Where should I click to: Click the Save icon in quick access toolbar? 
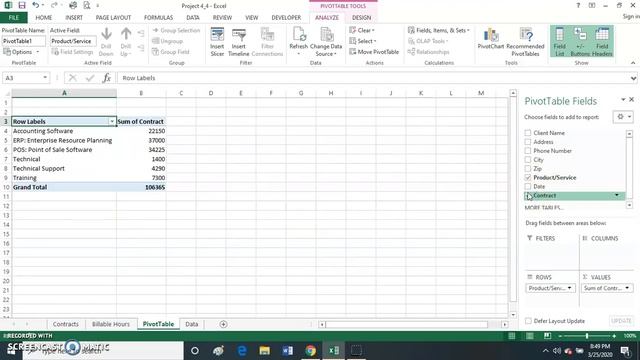pos(22,5)
